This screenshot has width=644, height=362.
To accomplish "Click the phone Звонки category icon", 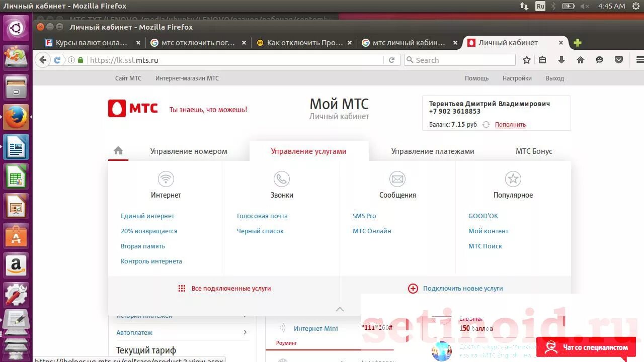I will (x=282, y=178).
